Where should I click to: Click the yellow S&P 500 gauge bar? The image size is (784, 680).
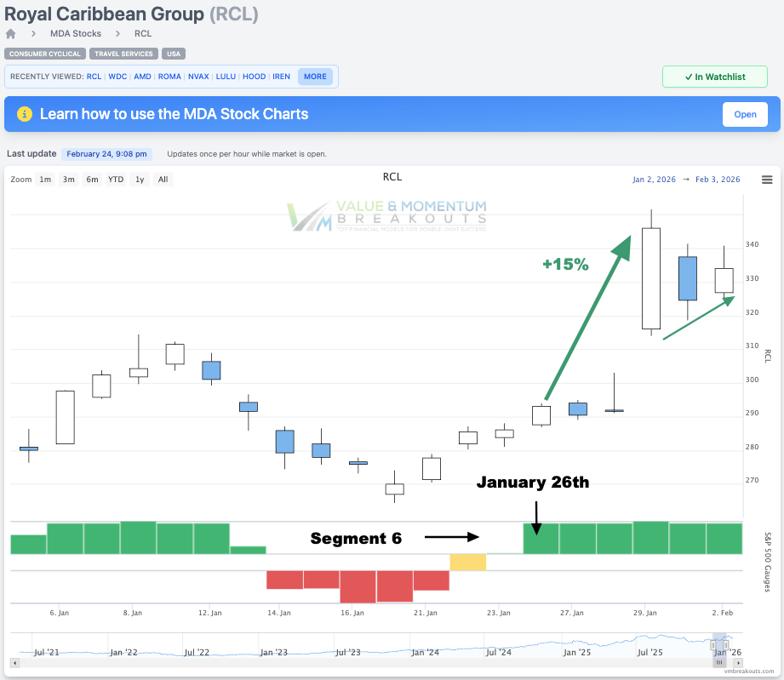pos(467,562)
